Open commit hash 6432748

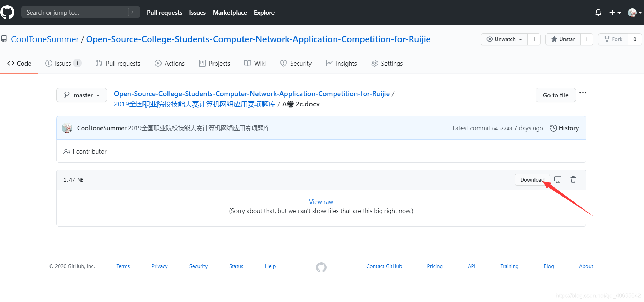[502, 128]
